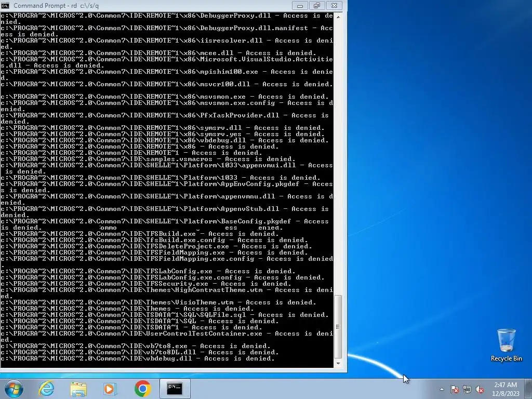Screen dimensions: 532x399
Task: Open the Windows Start menu
Action: point(14,389)
